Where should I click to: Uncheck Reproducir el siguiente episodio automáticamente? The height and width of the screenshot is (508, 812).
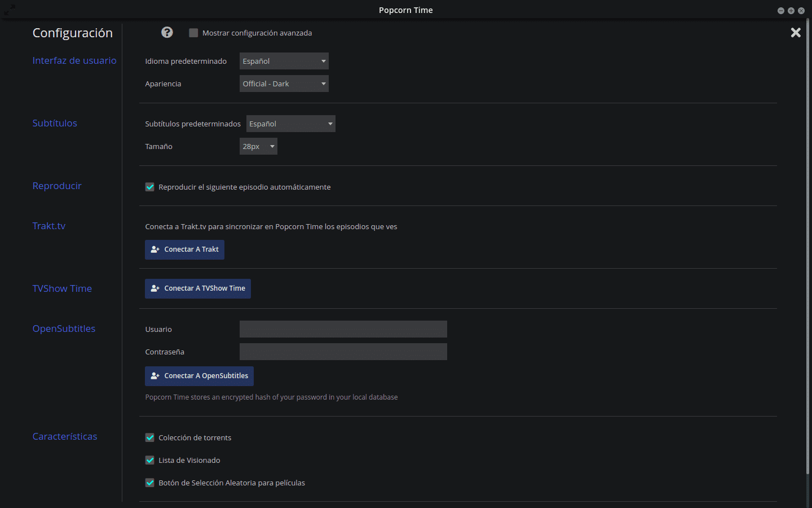[x=149, y=187]
